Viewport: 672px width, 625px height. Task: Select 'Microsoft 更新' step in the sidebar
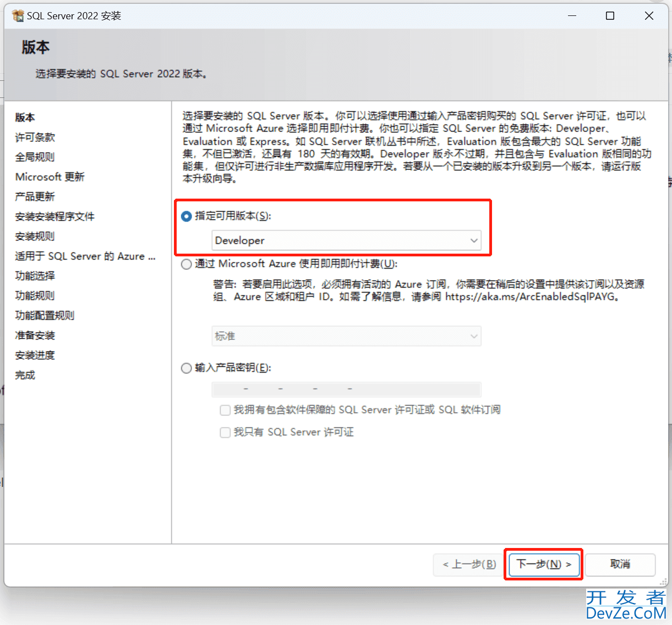coord(50,177)
